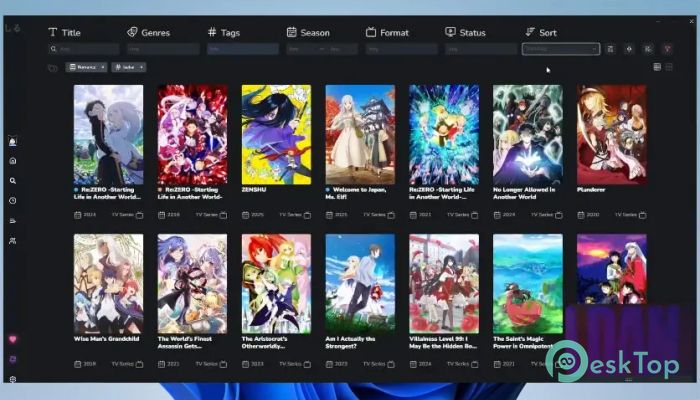Click 'The World's Finest Assassin Gets...' title

pyautogui.click(x=185, y=342)
